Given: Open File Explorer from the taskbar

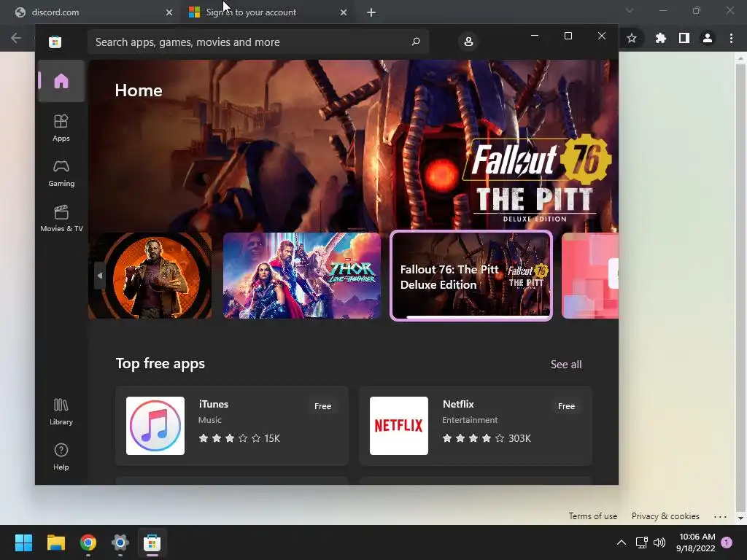Looking at the screenshot, I should tap(55, 542).
